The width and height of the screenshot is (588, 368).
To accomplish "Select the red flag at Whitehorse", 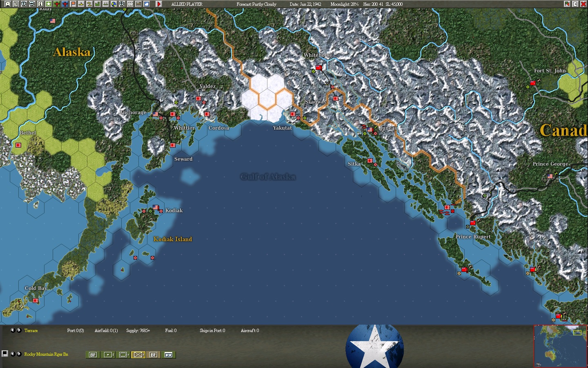I will (318, 67).
